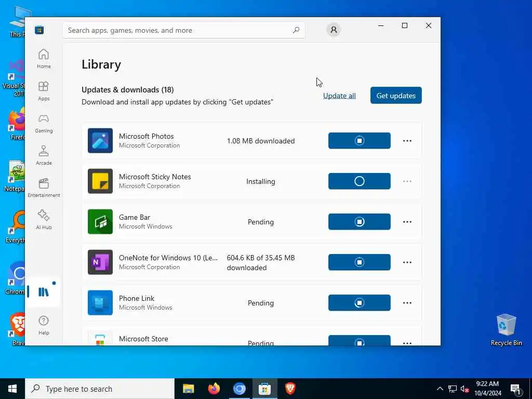Open more options for Microsoft Store row
The width and height of the screenshot is (532, 399).
pyautogui.click(x=407, y=343)
